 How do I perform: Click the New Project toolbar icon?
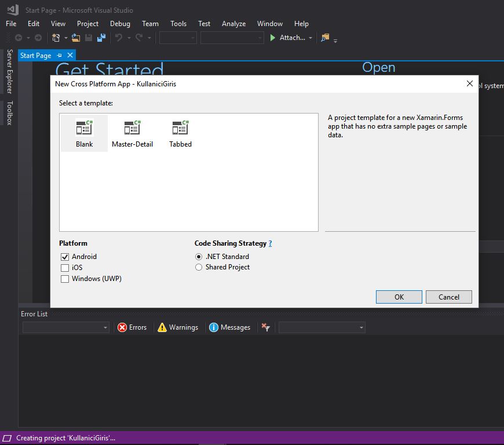click(x=56, y=38)
